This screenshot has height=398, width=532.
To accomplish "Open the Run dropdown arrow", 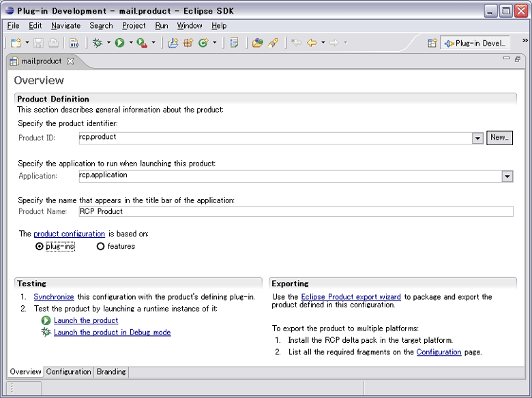I will (x=131, y=43).
